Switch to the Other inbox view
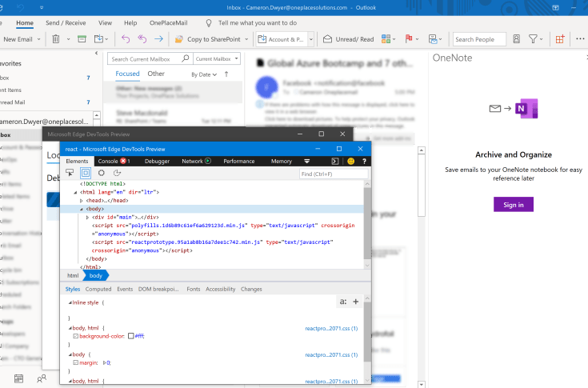Viewport: 588px width, 388px height. tap(155, 74)
